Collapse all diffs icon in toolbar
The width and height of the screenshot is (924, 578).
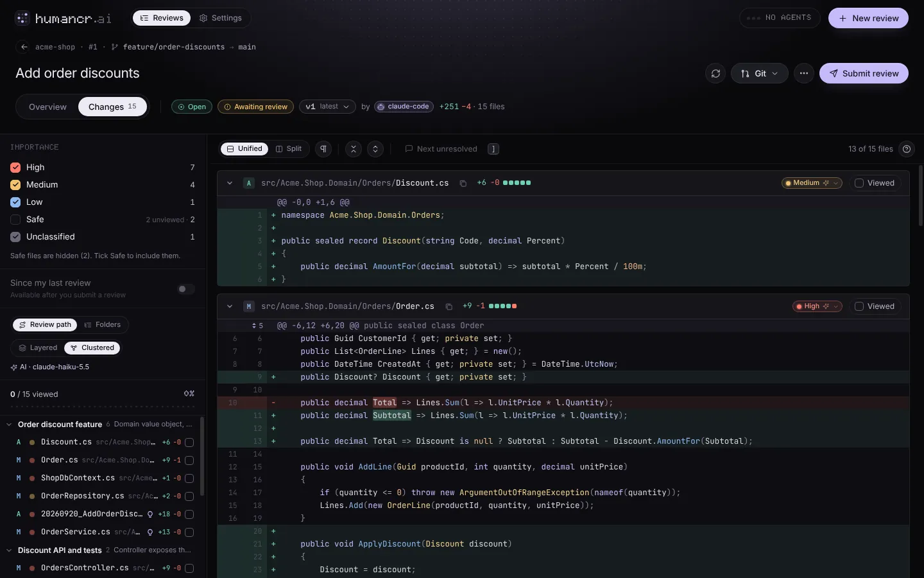tap(354, 149)
